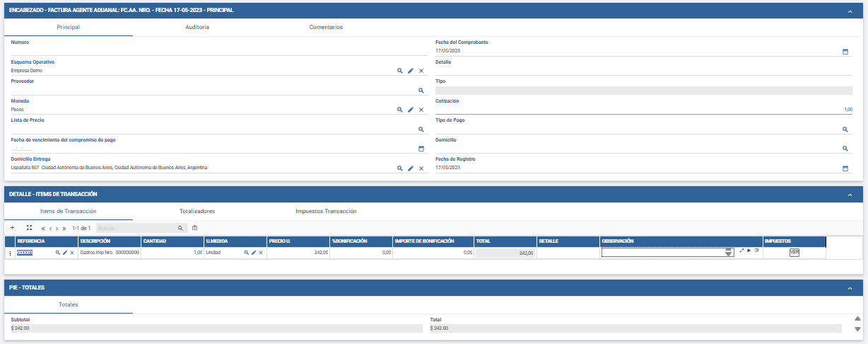Select the Totales tab
This screenshot has width=868, height=344.
click(x=68, y=304)
